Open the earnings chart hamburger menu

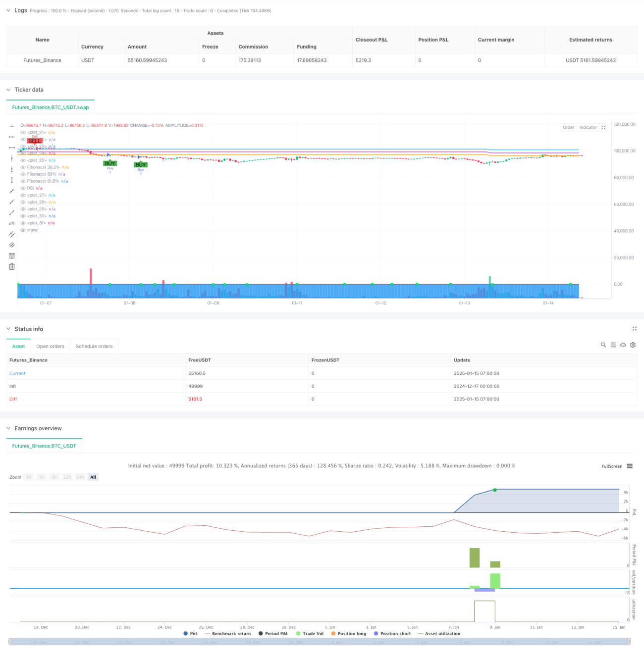(x=630, y=466)
